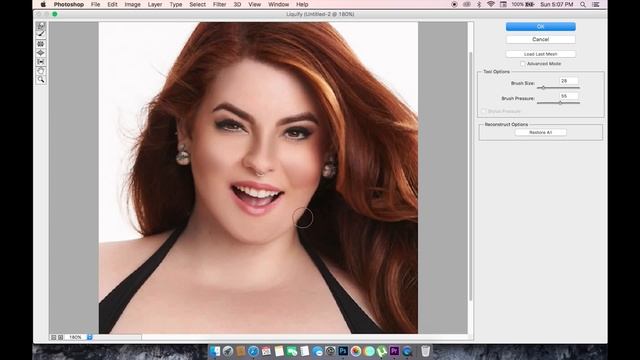Open Safari from the dock
Image resolution: width=640 pixels, height=360 pixels.
(253, 351)
